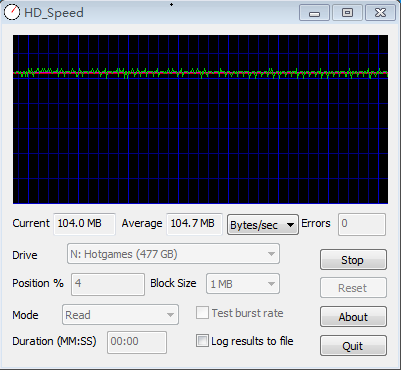Click on the speed graph area
Image resolution: width=401 pixels, height=370 pixels.
click(200, 119)
